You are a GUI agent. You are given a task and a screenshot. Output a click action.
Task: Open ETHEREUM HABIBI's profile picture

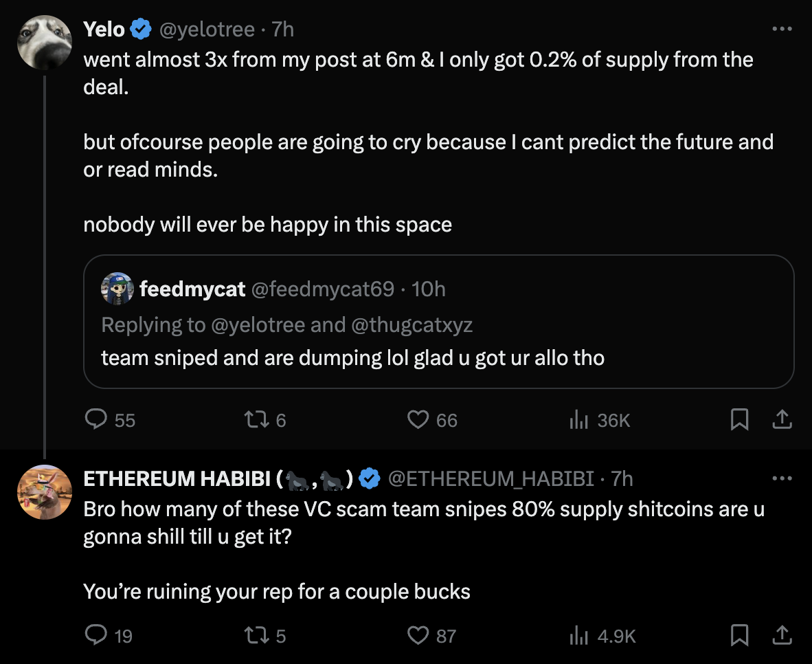[x=45, y=492]
